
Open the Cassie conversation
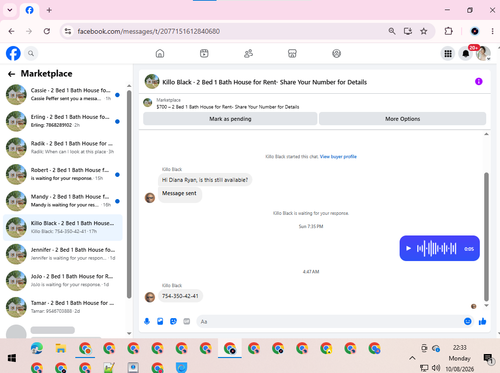(63, 94)
